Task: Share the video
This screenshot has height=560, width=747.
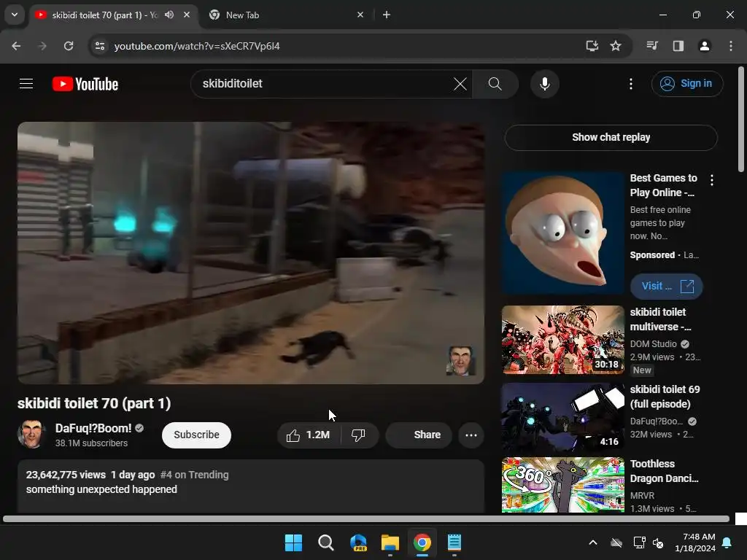Action: coord(419,435)
